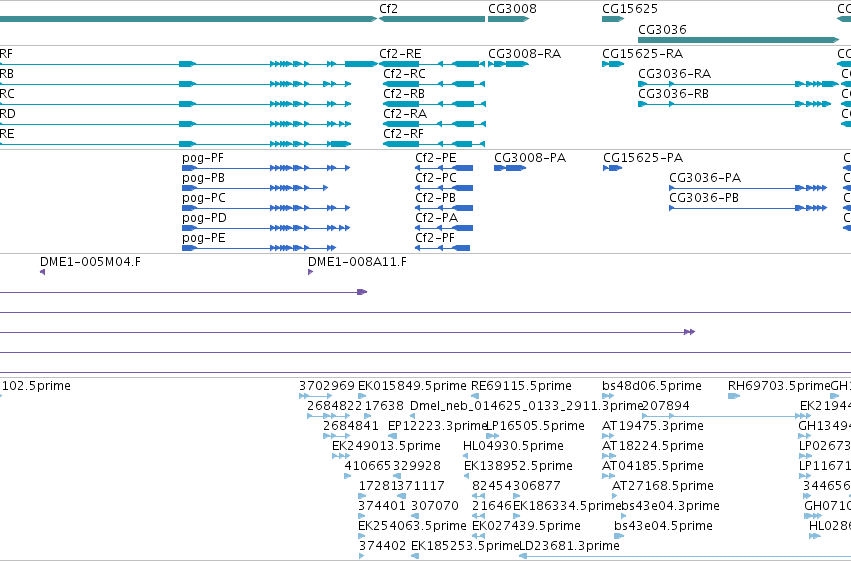851x561 pixels.
Task: Click the DME1-008A11.F arrow marker
Action: 310,272
